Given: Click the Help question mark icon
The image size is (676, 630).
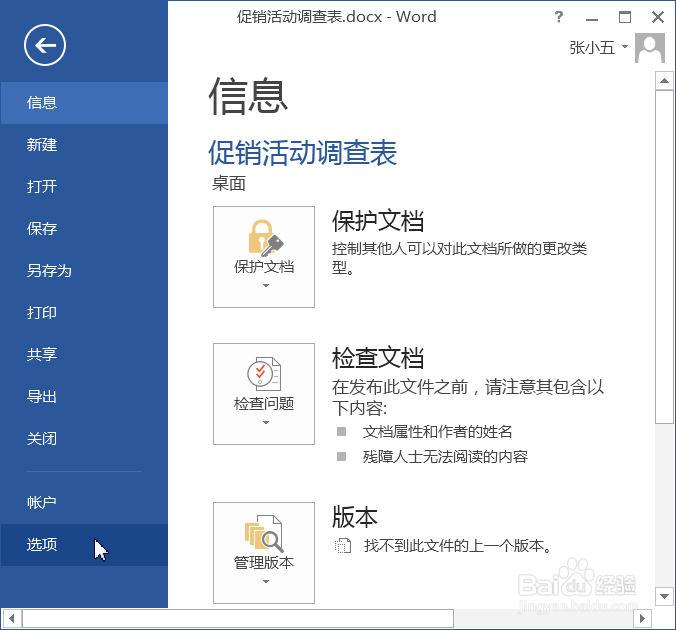Looking at the screenshot, I should coord(559,17).
